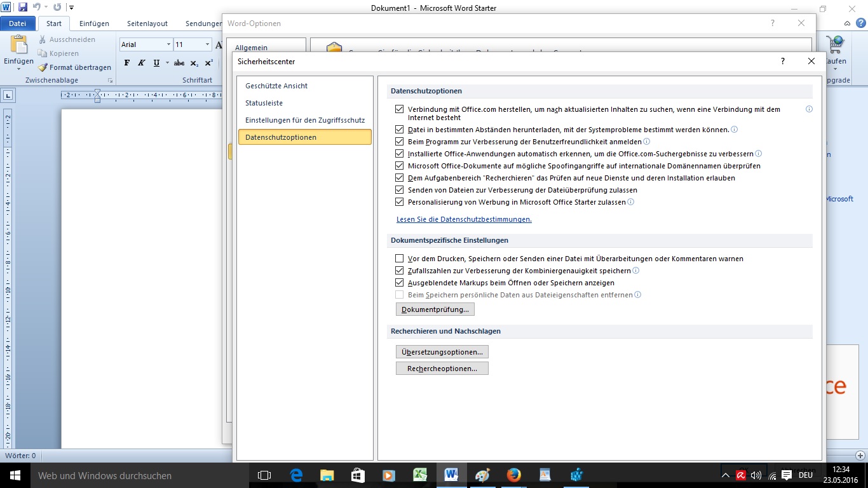868x488 pixels.
Task: Open help icon at top right of Word window
Action: [861, 23]
